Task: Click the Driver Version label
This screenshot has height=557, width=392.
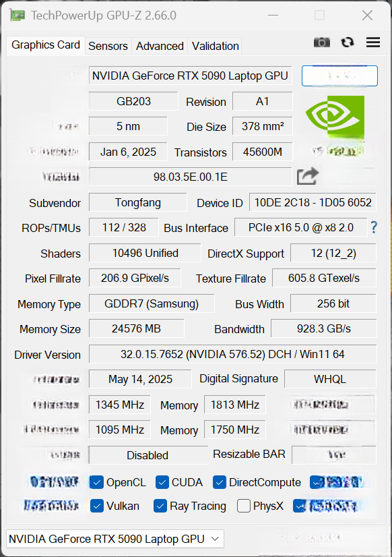Action: coord(47,355)
